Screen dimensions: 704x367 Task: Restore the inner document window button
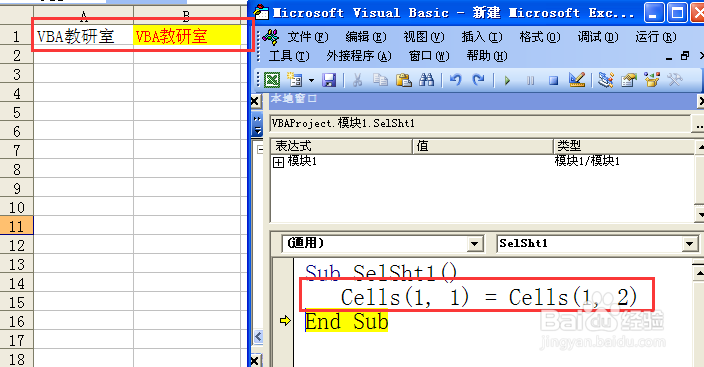tap(685, 56)
